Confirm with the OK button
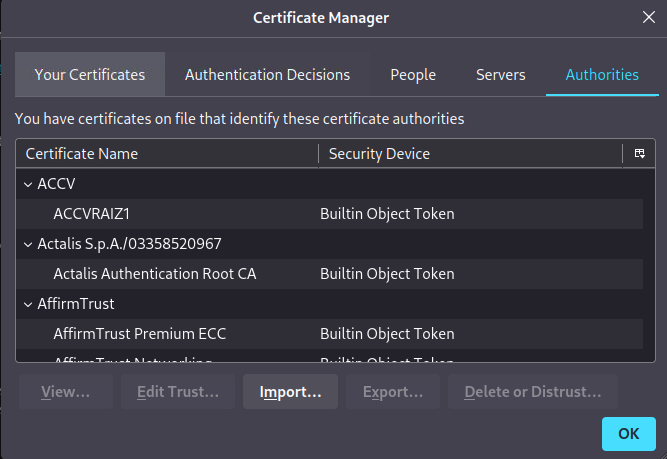Screen dimensions: 667x459 point(628,434)
